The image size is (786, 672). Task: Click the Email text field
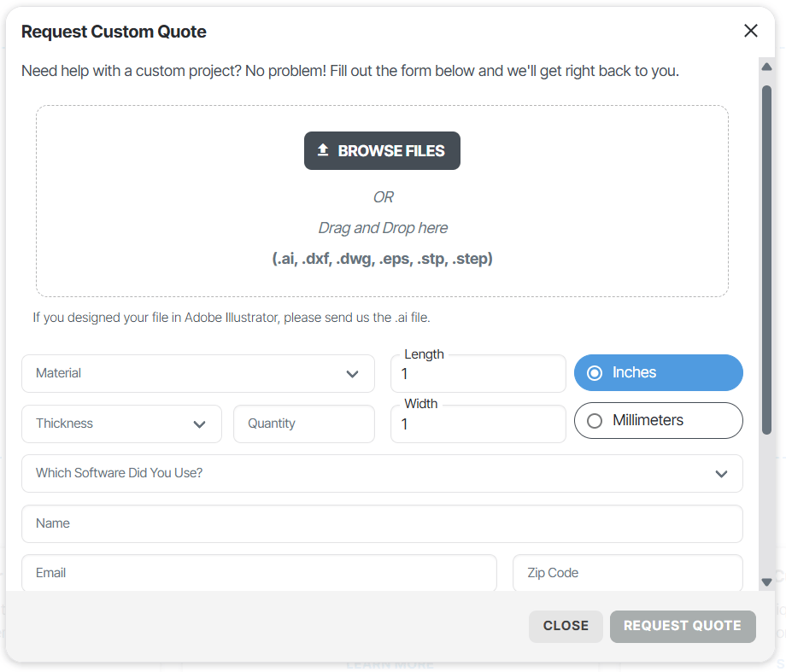[259, 573]
